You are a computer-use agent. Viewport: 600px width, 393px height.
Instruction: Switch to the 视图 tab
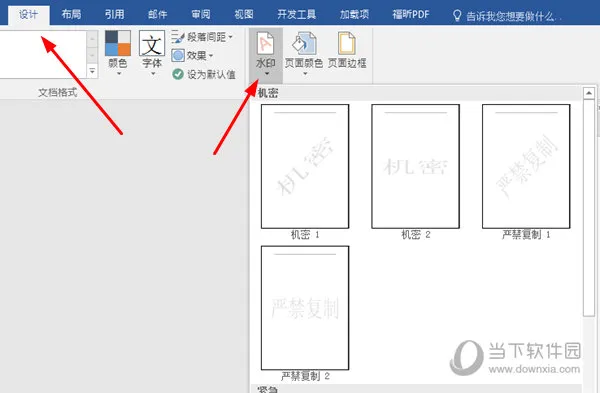coord(244,15)
